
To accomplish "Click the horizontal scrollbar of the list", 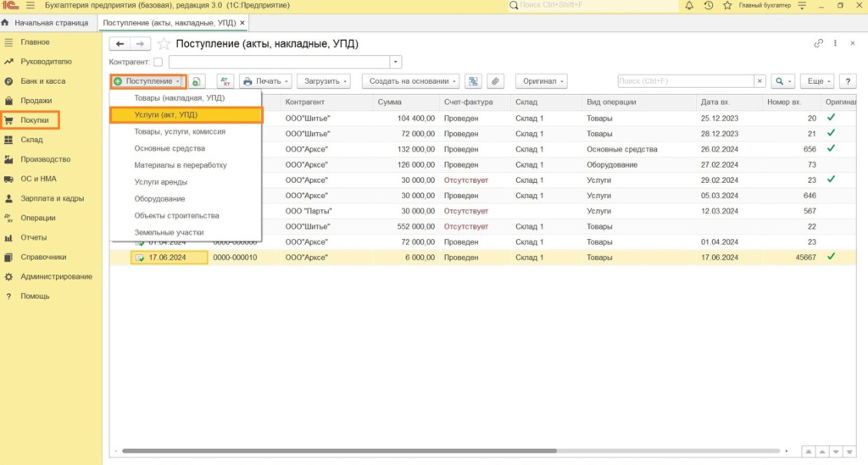I will [339, 451].
